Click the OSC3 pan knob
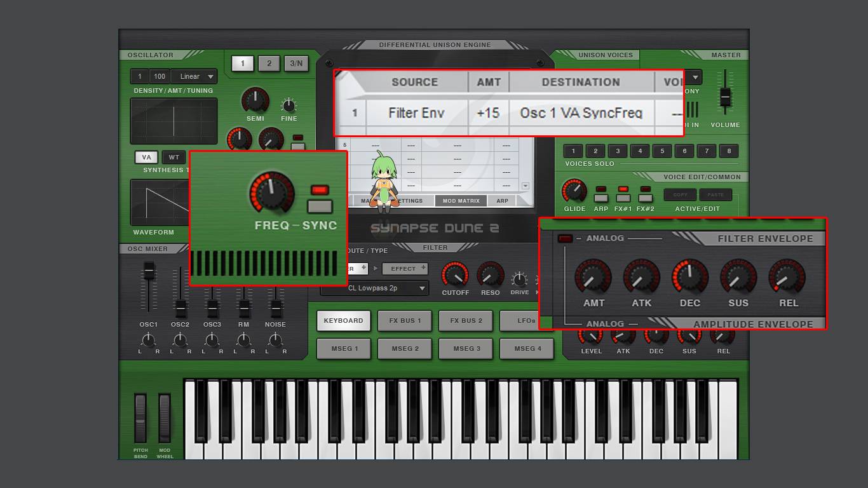The height and width of the screenshot is (488, 868). click(212, 341)
